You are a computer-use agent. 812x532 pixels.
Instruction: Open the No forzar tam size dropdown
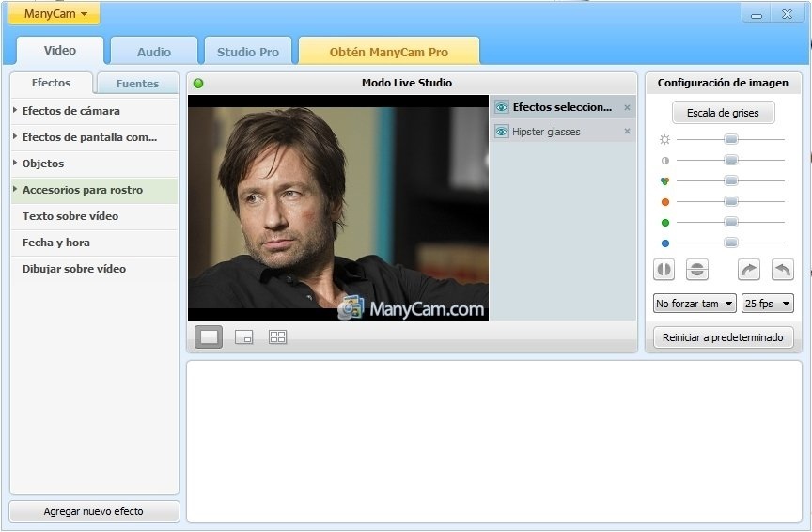coord(694,304)
